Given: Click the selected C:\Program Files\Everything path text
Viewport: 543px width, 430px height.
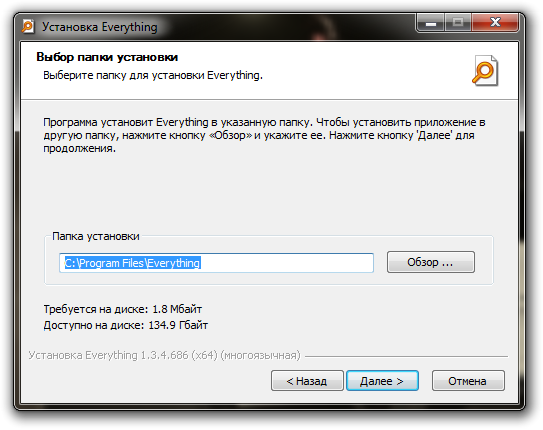Looking at the screenshot, I should [x=133, y=263].
